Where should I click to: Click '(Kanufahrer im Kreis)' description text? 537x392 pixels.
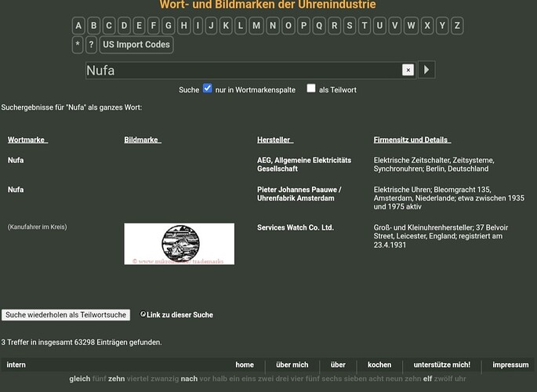(x=38, y=227)
